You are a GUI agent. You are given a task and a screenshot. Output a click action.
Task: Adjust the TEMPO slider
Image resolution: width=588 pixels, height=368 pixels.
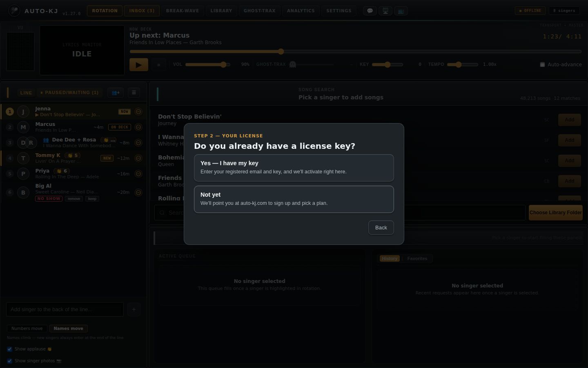pyautogui.click(x=463, y=65)
